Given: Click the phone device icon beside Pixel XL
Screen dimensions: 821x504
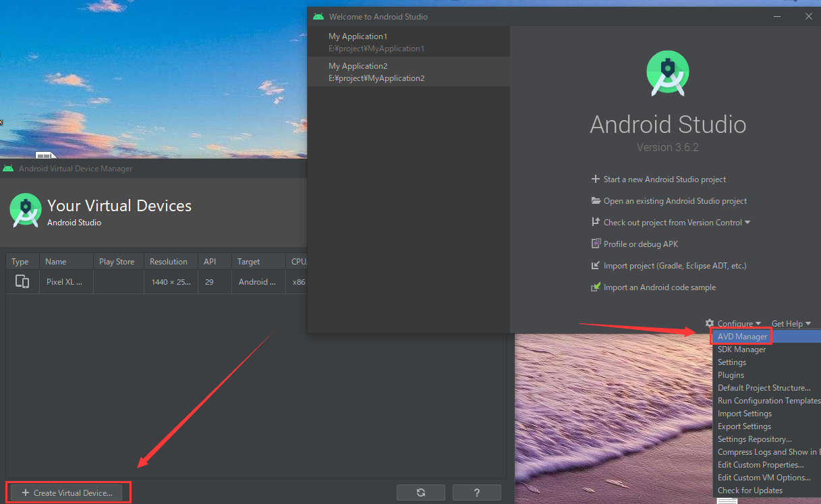Looking at the screenshot, I should (x=22, y=281).
